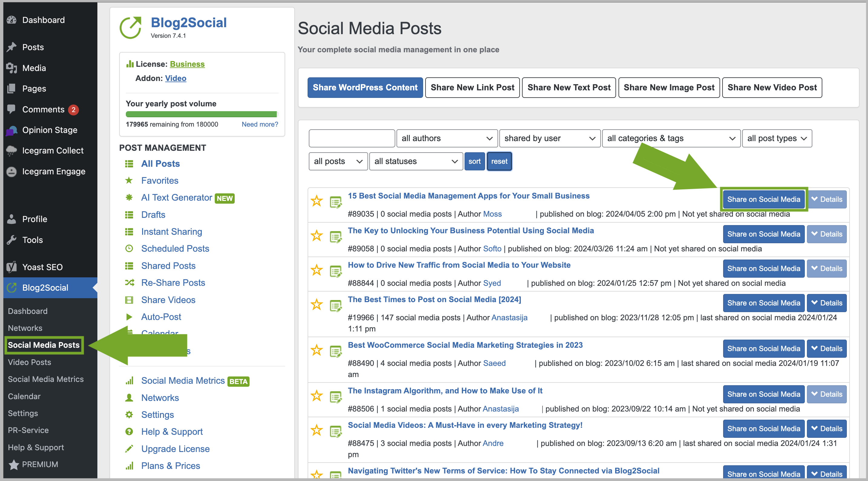868x481 pixels.
Task: Click the Video addon link
Action: pos(175,78)
